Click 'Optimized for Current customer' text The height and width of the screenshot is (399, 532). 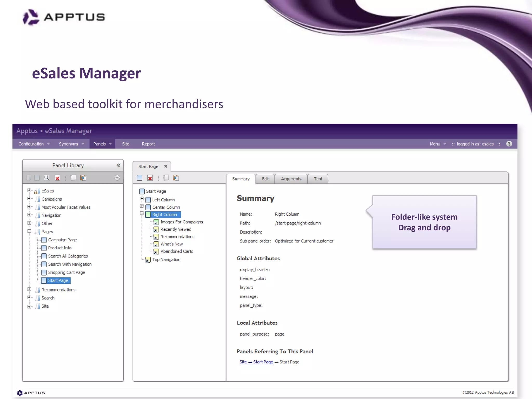(x=304, y=241)
